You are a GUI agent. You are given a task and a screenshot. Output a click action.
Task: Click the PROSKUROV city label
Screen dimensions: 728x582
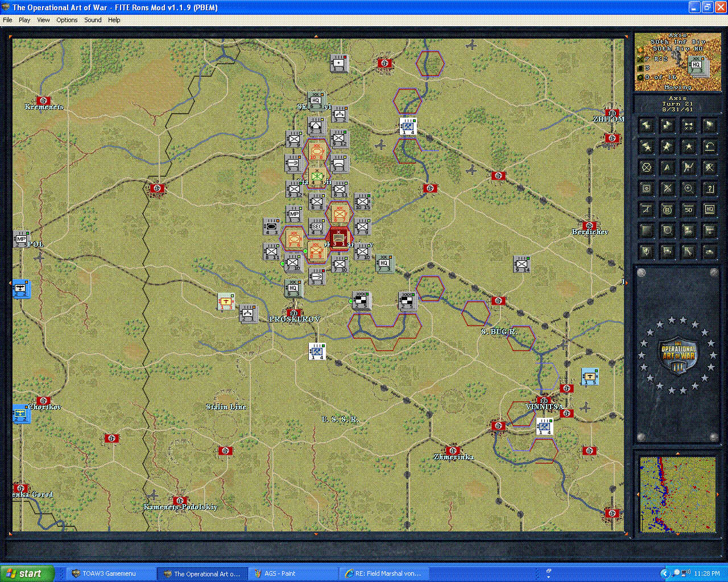295,319
